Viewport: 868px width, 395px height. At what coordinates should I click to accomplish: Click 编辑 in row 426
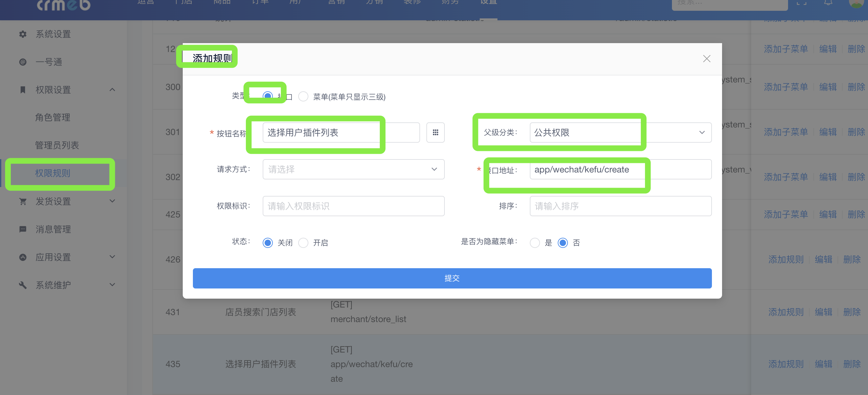tap(824, 260)
